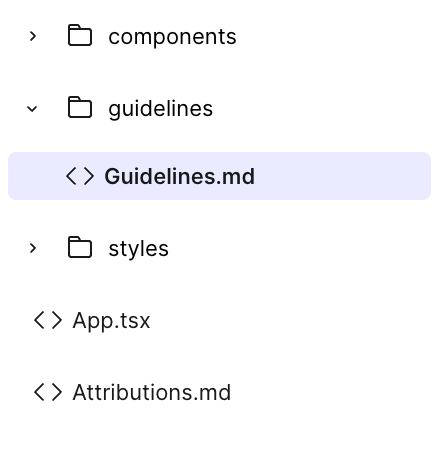Select the styles folder name
444x456 pixels.
pyautogui.click(x=138, y=249)
